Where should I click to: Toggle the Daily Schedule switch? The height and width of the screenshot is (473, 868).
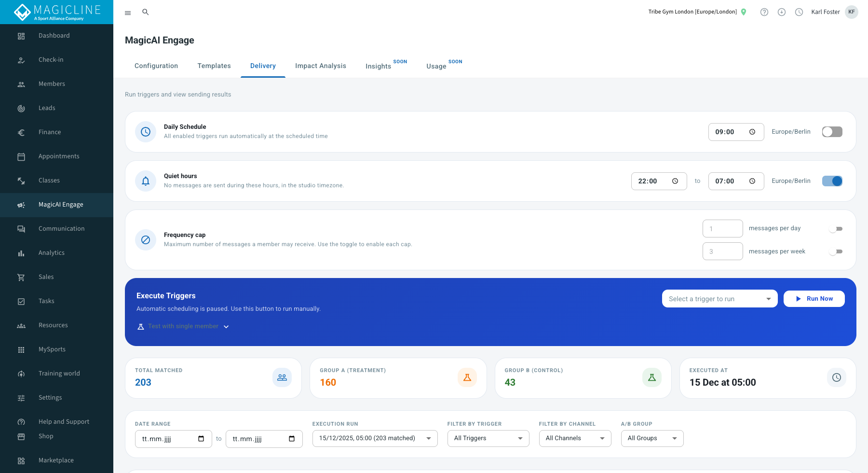[832, 132]
